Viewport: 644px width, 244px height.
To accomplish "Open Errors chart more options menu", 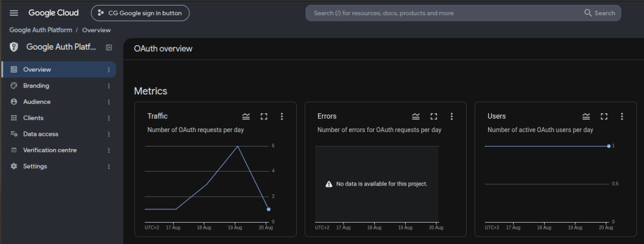I will [x=452, y=117].
